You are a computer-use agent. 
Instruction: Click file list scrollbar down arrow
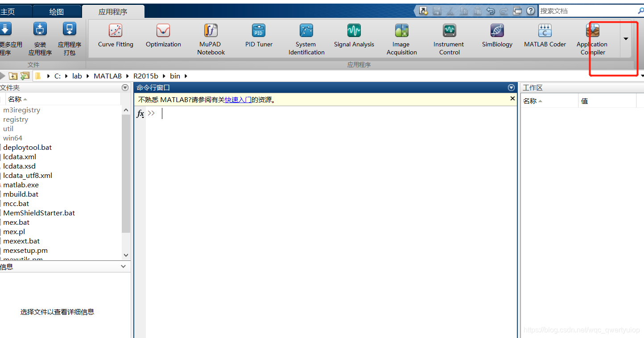[126, 255]
